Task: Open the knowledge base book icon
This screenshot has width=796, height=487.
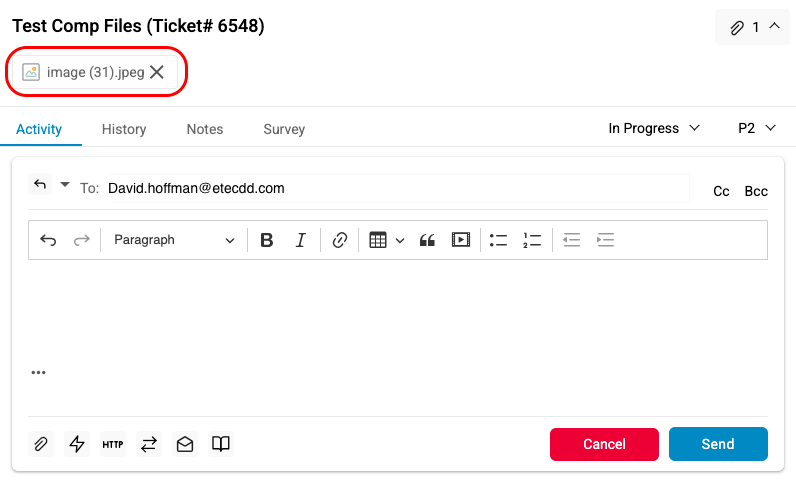Action: point(221,444)
